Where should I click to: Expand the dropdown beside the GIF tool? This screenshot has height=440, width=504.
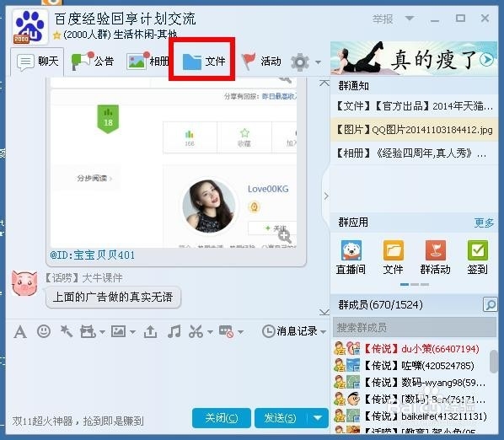pyautogui.click(x=102, y=332)
